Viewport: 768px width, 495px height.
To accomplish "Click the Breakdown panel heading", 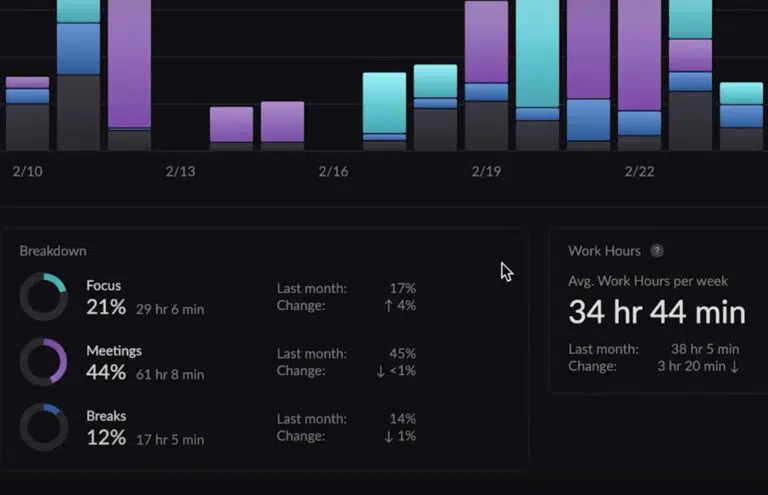I will click(53, 251).
